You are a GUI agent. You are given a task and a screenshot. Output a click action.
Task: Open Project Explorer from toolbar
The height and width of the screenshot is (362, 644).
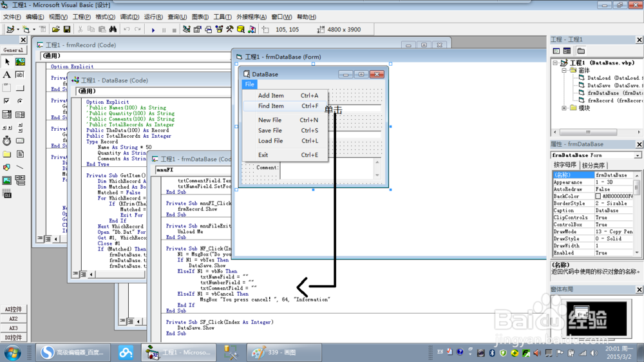point(187,29)
